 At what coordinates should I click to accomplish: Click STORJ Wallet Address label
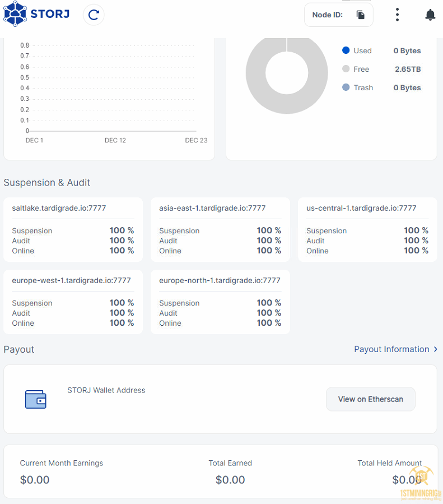(106, 390)
